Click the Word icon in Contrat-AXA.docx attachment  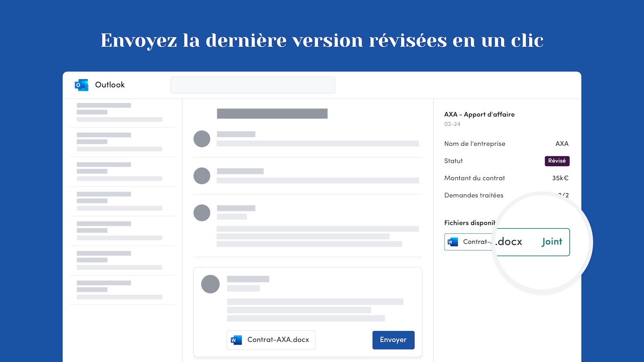point(237,340)
